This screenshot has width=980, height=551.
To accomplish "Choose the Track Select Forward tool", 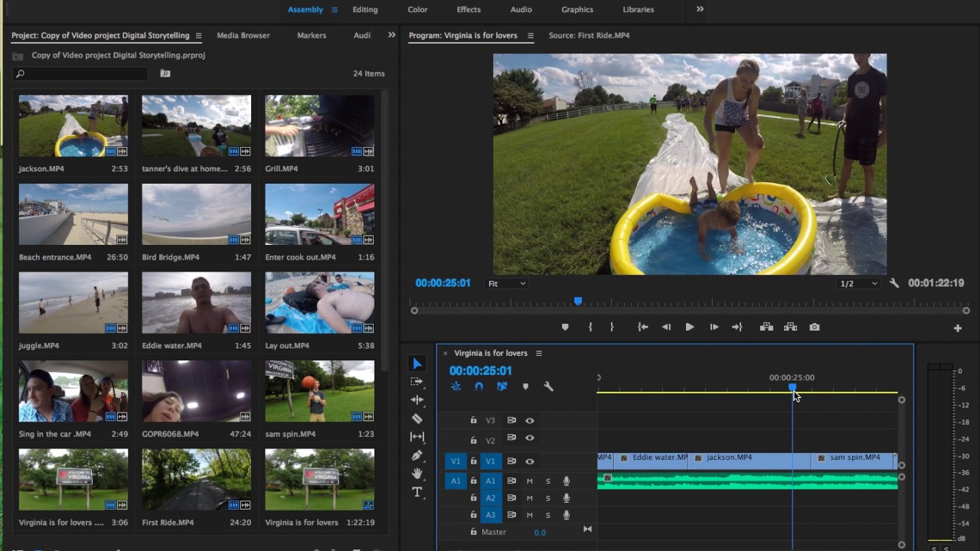I will pyautogui.click(x=416, y=382).
